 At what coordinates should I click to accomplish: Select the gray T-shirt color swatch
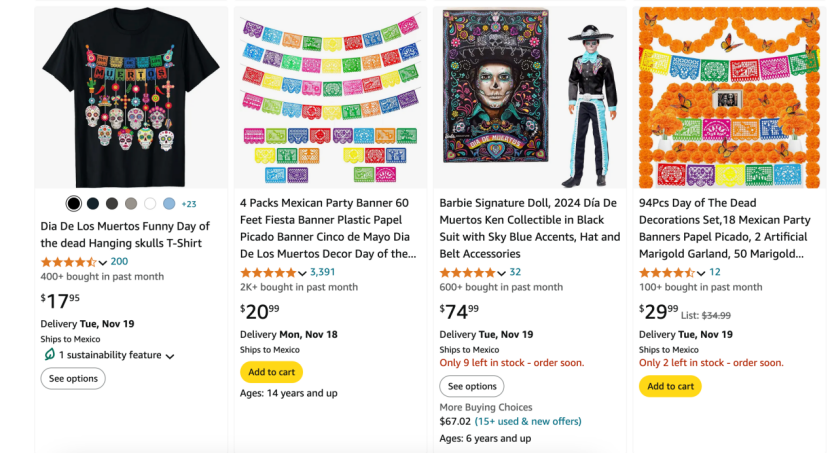coord(131,204)
